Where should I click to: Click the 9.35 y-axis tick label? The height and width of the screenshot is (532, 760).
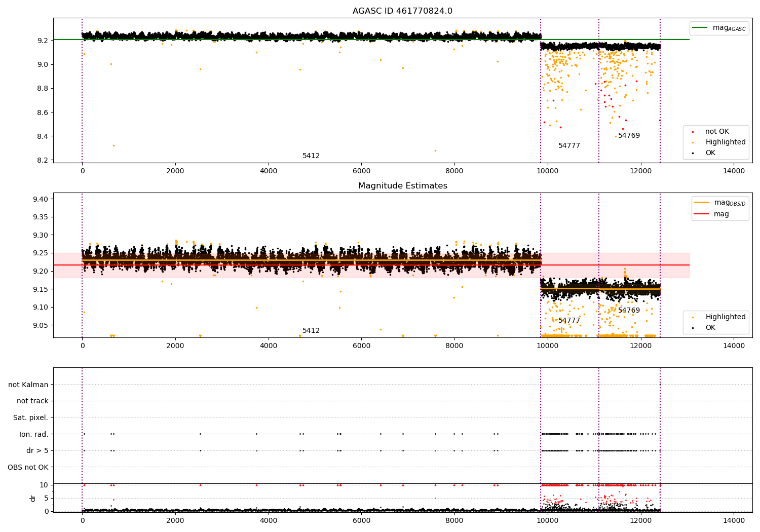(41, 217)
